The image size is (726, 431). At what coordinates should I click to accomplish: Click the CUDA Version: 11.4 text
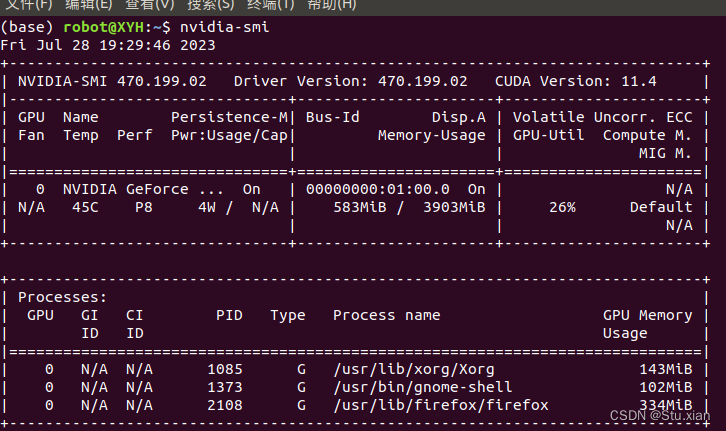tap(576, 81)
